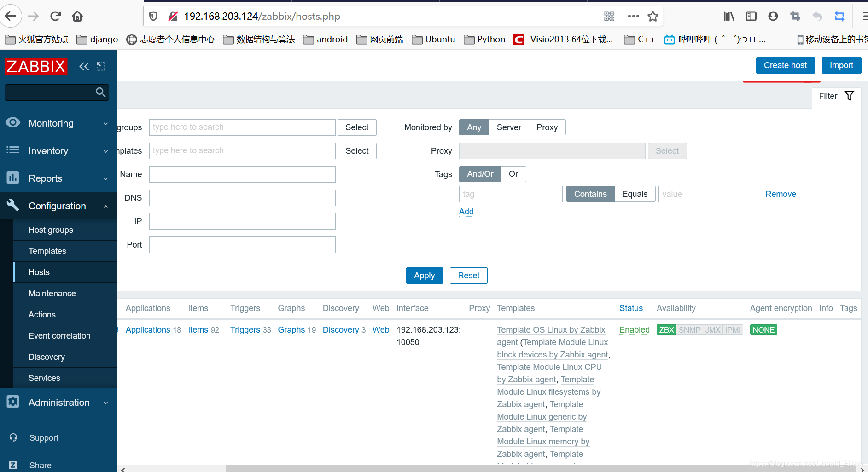Click the Create host button
Screen dimensions: 868x472
[785, 65]
